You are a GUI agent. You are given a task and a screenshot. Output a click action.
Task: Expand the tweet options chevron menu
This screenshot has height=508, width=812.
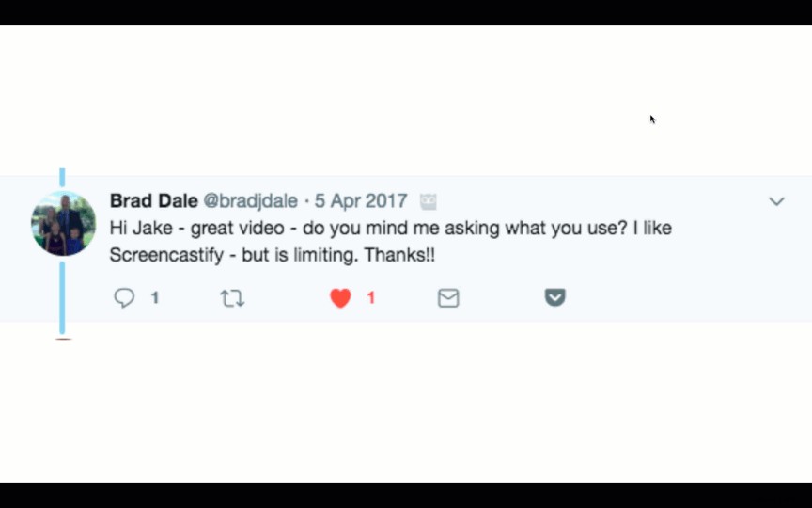click(776, 201)
